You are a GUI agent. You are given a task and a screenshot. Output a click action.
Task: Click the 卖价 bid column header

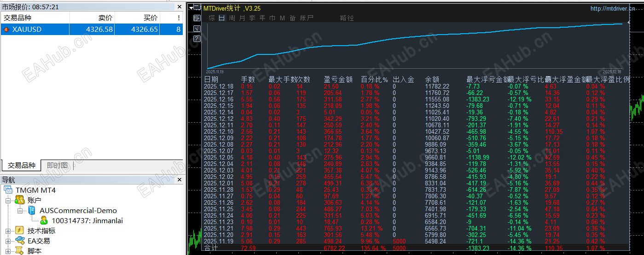pyautogui.click(x=92, y=18)
